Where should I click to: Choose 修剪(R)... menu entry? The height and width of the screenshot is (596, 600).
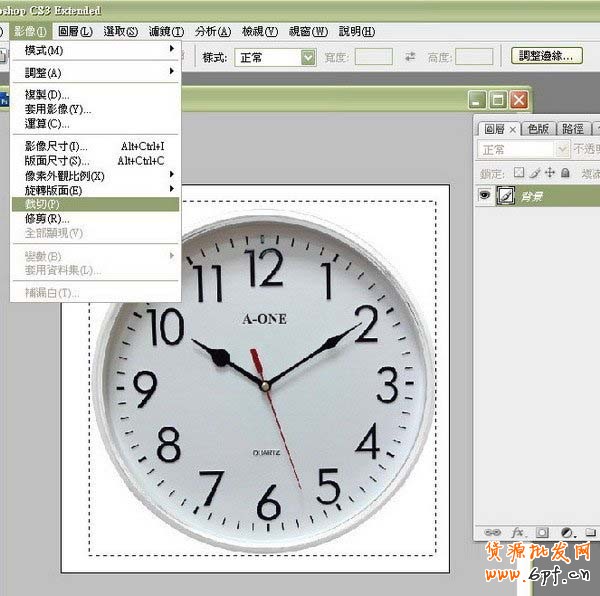coord(95,219)
